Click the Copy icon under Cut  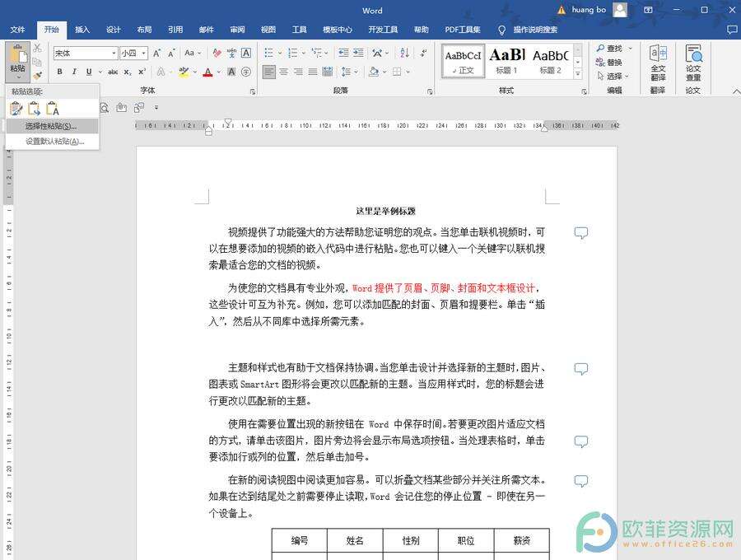click(x=37, y=62)
